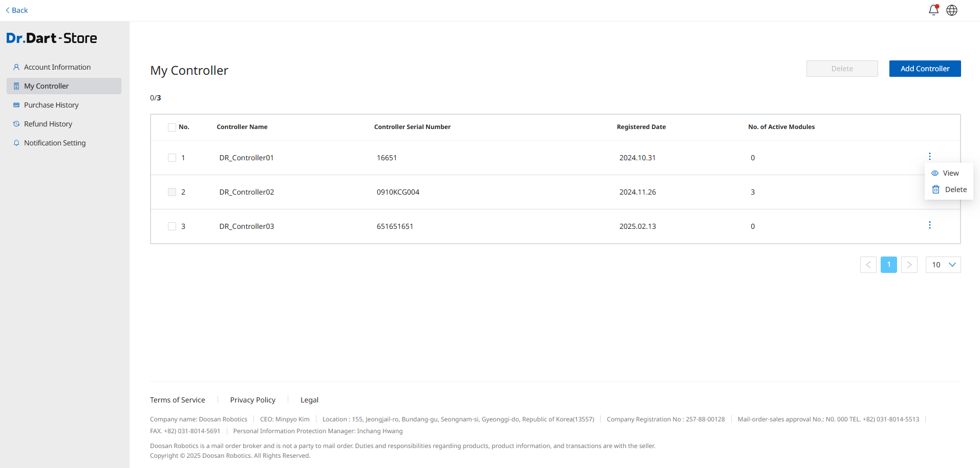Screen dimensions: 980x468
Task: Open three-dot menu for DR_Controller03
Action: tap(930, 225)
